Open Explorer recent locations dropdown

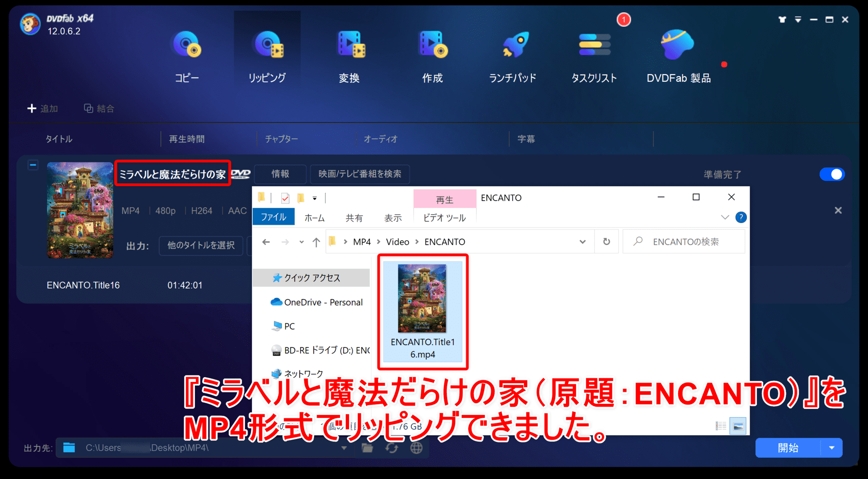[302, 242]
